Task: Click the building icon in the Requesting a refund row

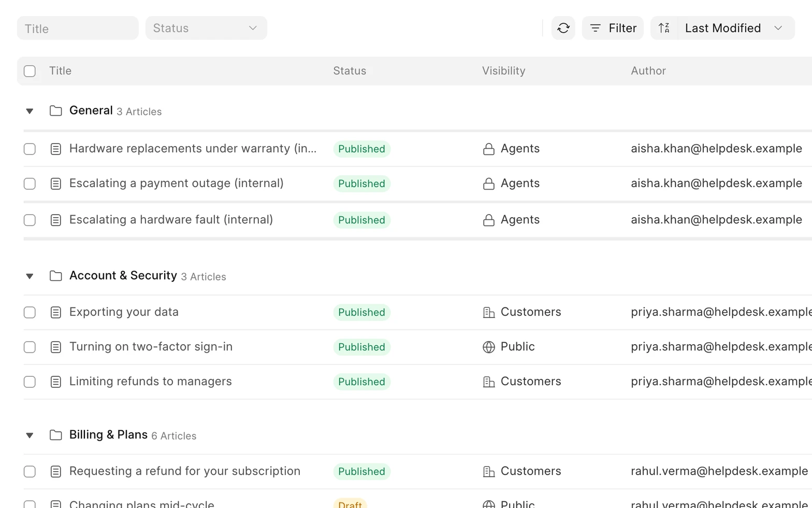Action: (488, 471)
